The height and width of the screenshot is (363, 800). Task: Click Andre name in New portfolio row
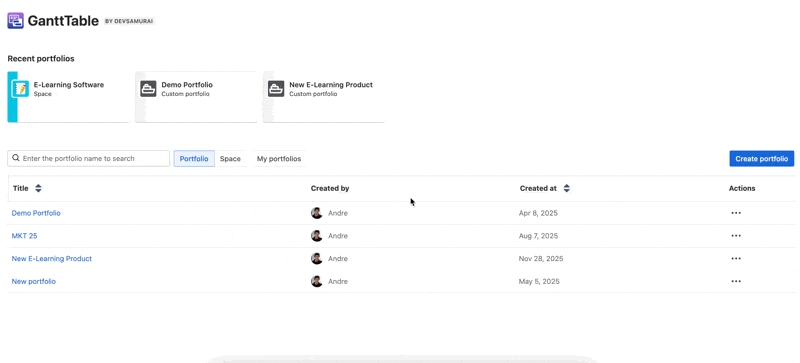pyautogui.click(x=338, y=281)
